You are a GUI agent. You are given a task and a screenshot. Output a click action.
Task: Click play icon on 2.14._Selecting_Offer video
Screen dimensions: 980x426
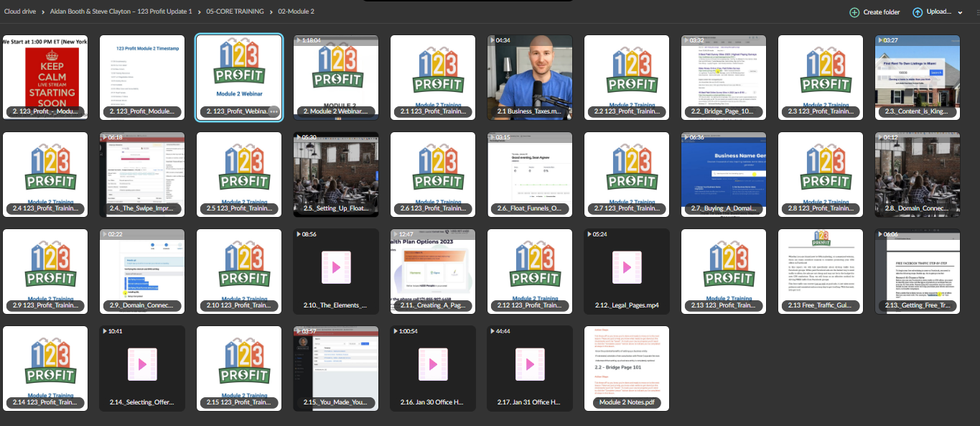[142, 364]
